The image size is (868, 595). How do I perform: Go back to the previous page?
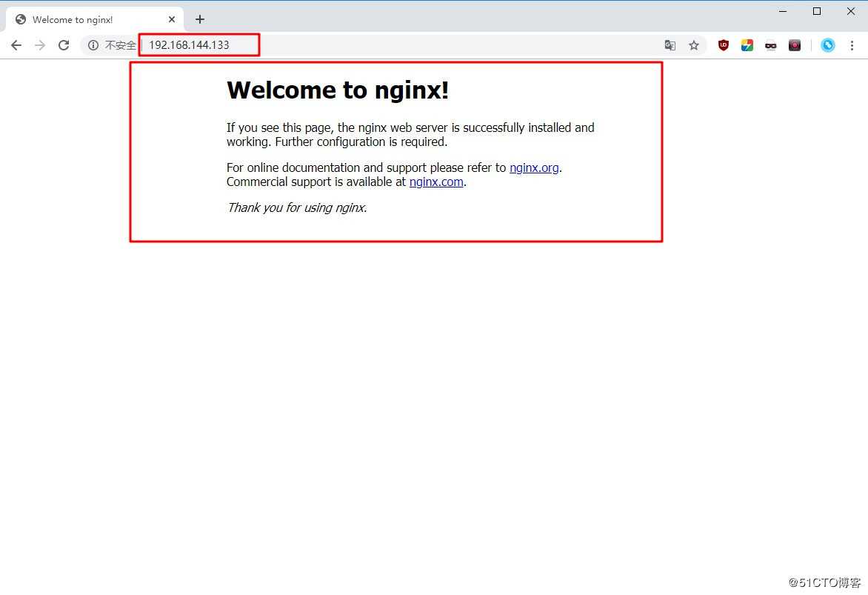[x=16, y=45]
